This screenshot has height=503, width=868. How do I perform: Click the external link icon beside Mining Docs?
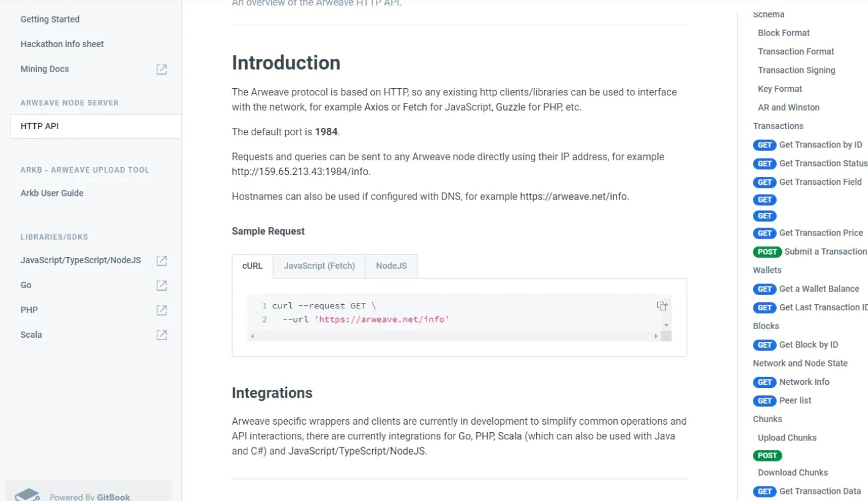tap(162, 69)
